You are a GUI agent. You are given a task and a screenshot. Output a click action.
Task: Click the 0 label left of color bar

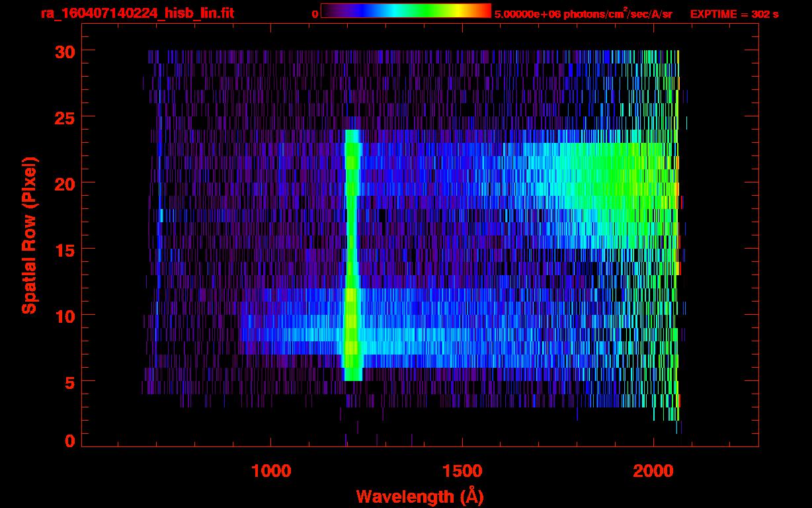(x=315, y=14)
